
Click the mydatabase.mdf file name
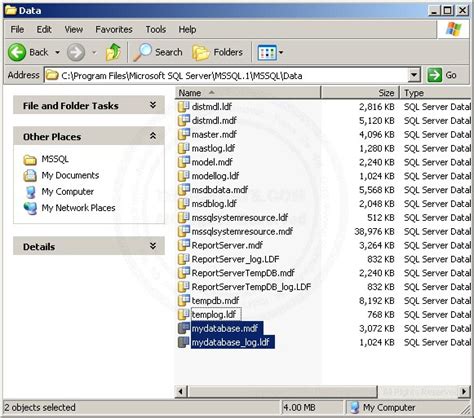coord(225,329)
